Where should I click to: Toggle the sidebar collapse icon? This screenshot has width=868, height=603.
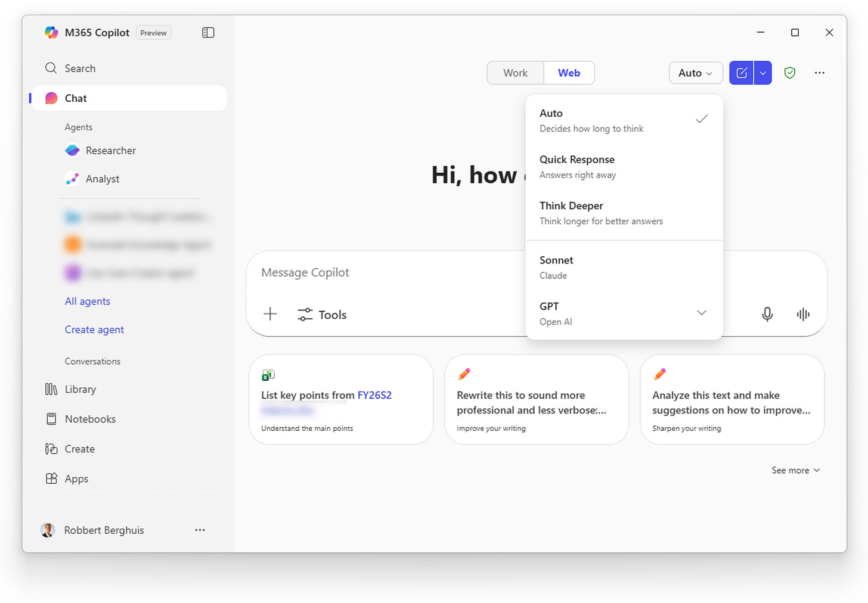[208, 33]
